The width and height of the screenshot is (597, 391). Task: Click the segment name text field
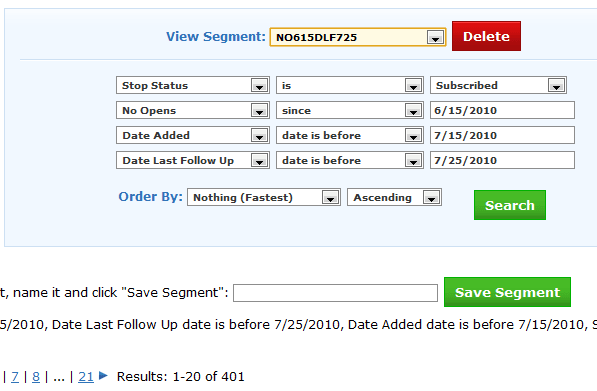tap(335, 293)
